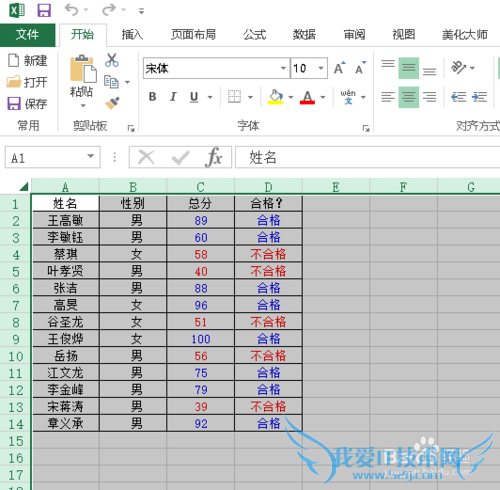This screenshot has width=500, height=490.
Task: Switch to the 插入 tab
Action: (x=132, y=35)
